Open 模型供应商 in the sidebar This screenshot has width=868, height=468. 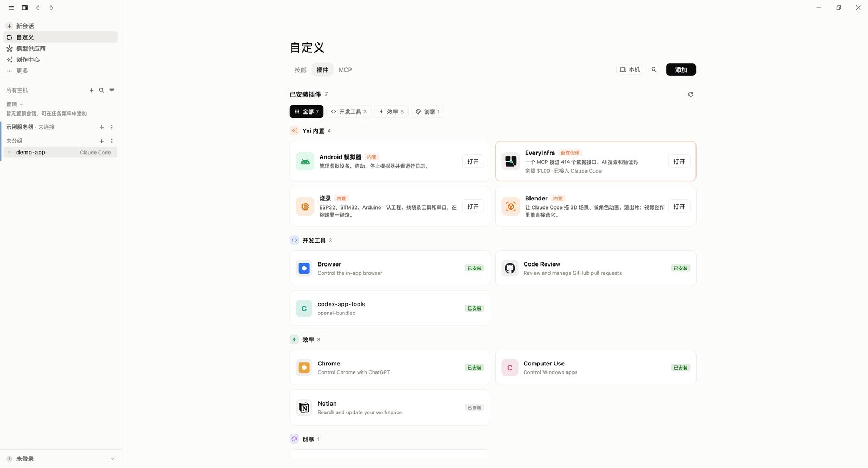(61, 48)
